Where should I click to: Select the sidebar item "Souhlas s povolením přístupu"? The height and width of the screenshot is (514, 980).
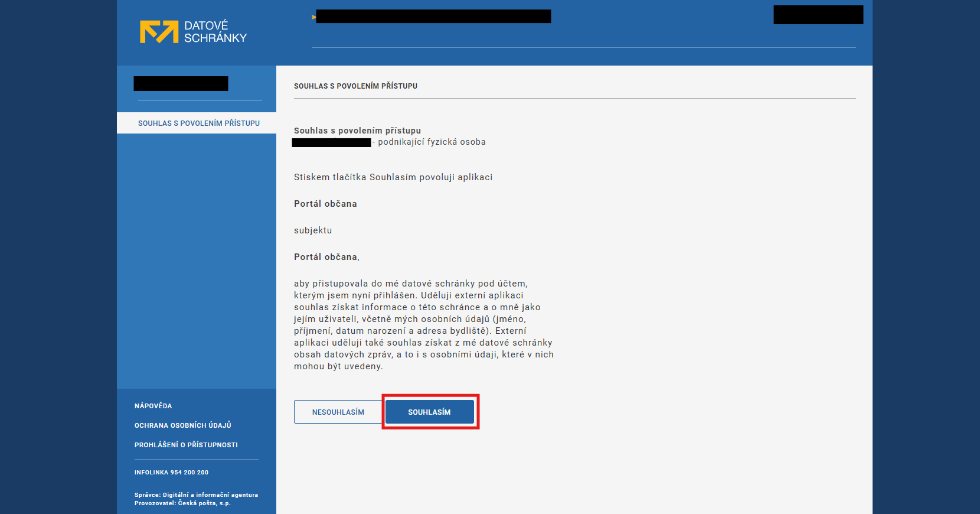[x=198, y=123]
